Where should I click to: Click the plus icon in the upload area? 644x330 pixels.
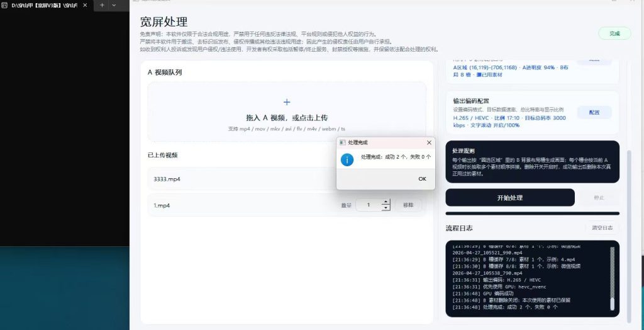pyautogui.click(x=287, y=102)
